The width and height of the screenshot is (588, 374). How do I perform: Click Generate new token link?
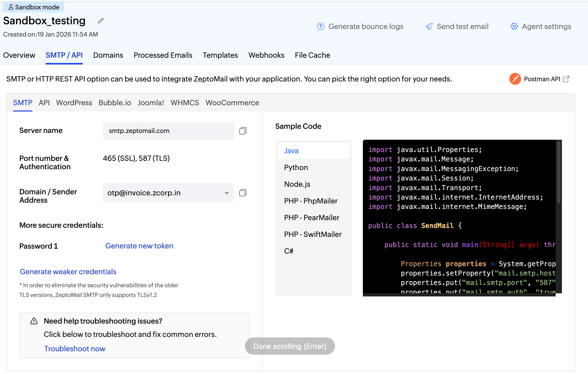[x=139, y=246]
